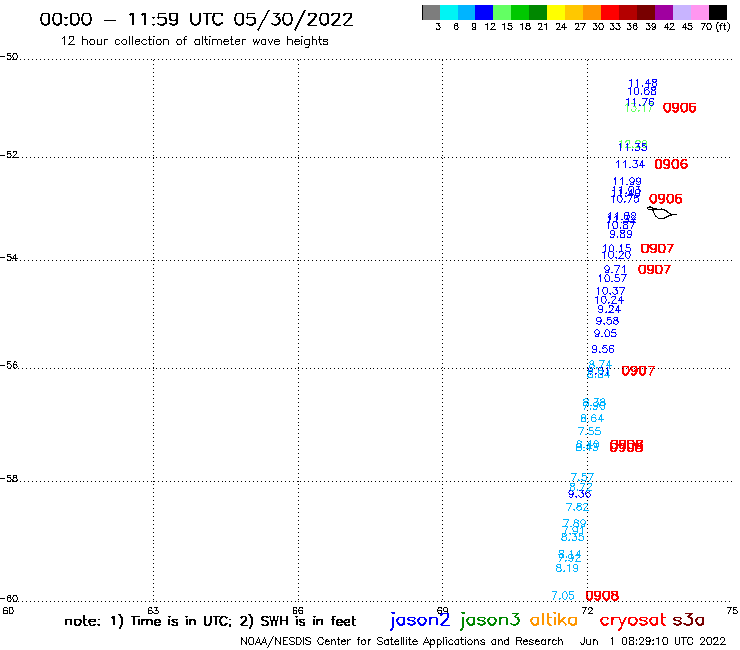The height and width of the screenshot is (650, 740).
Task: Click the wave height value 9.56
Action: pos(603,349)
